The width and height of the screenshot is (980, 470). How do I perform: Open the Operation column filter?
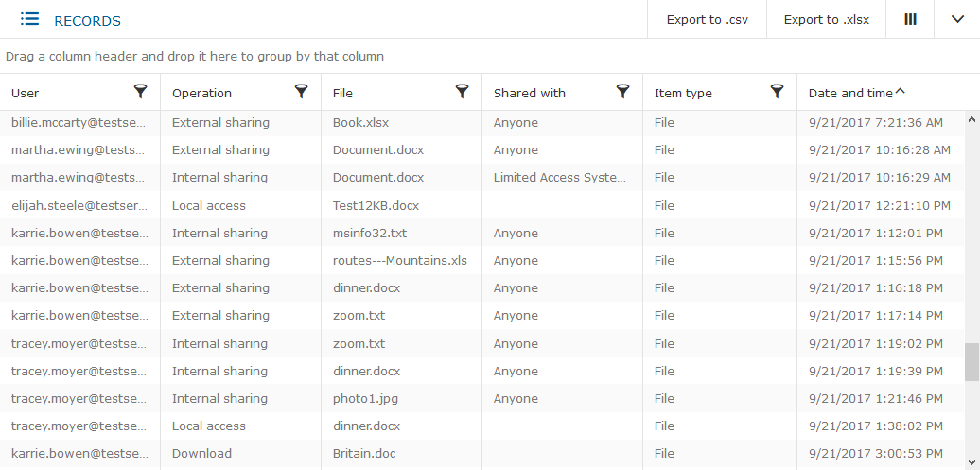301,92
